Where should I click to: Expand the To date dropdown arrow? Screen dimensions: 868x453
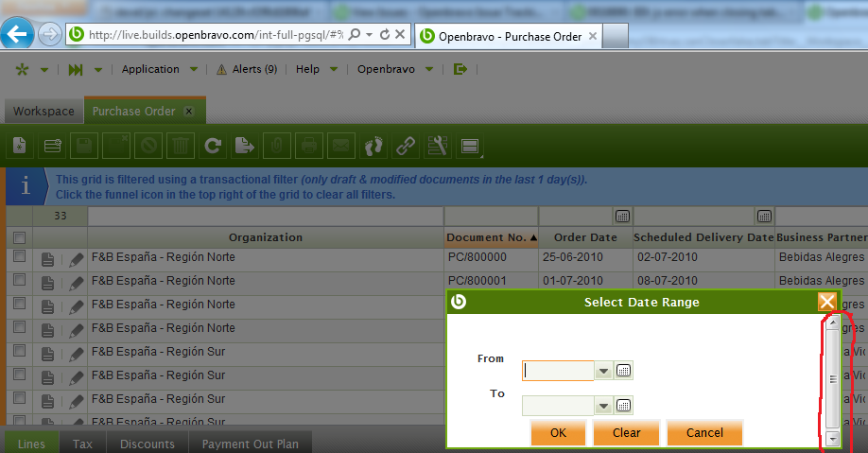click(x=603, y=406)
